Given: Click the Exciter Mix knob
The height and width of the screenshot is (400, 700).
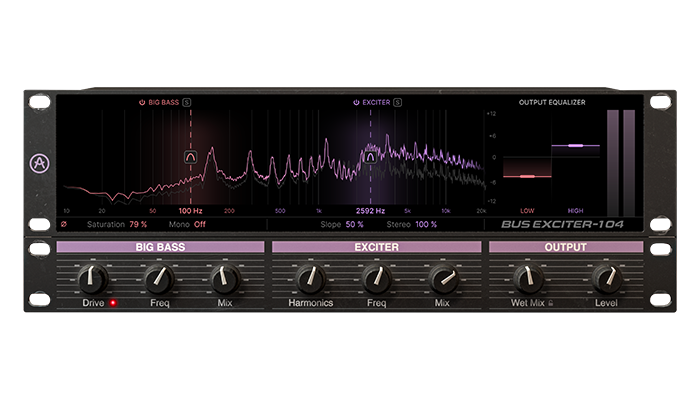Looking at the screenshot, I should [443, 278].
